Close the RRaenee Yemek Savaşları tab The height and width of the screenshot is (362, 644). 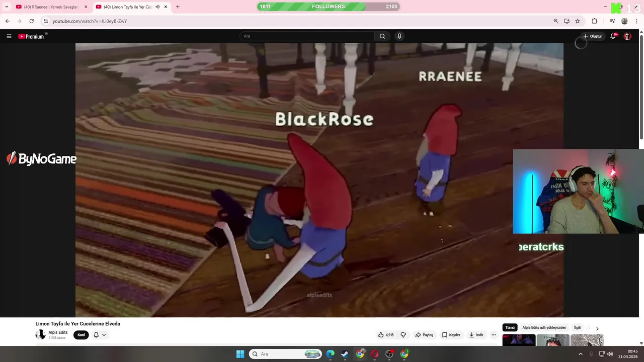pos(86,7)
